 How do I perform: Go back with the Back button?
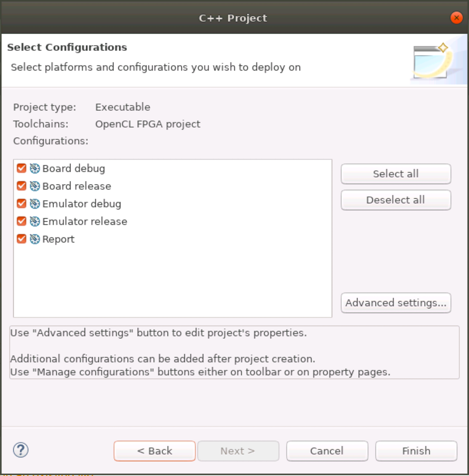click(x=155, y=451)
